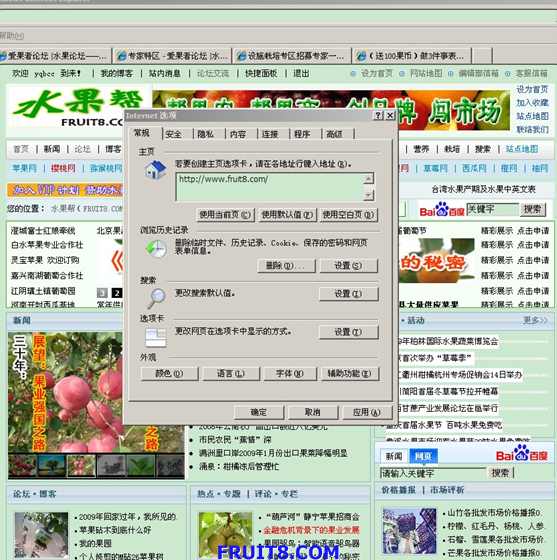557x560 pixels.
Task: Click the 水果帮 site logo
Action: click(x=77, y=107)
